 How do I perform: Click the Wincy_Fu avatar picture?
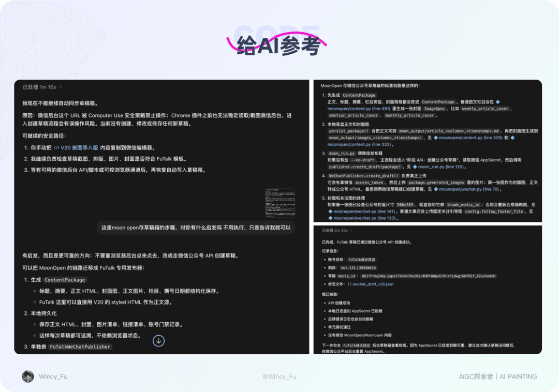(x=28, y=376)
